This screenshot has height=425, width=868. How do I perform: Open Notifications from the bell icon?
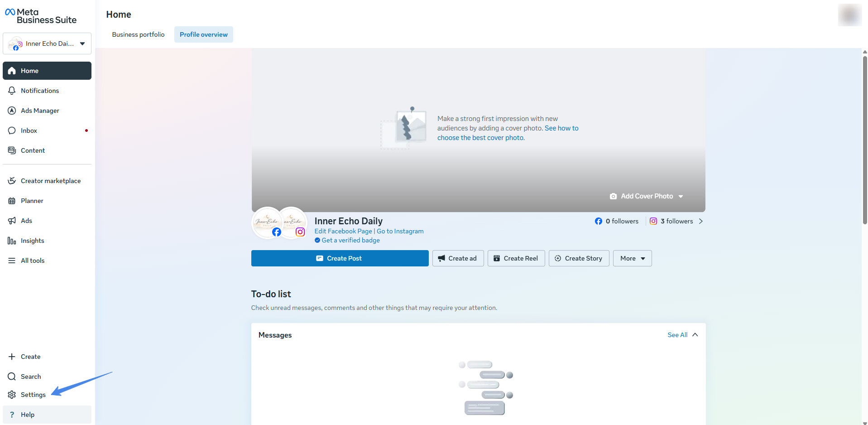coord(12,91)
